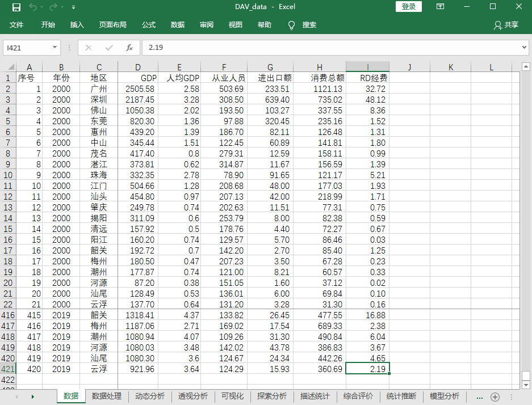Switch to the 统计推断 sheet tab
This screenshot has height=405, width=532.
click(401, 396)
